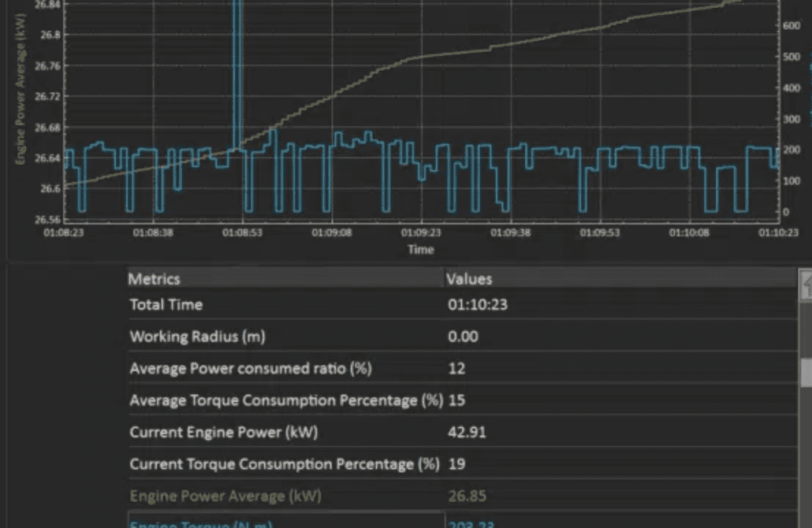This screenshot has height=528, width=812.
Task: Select Average Torque Consumption Percentage row
Action: tap(285, 400)
